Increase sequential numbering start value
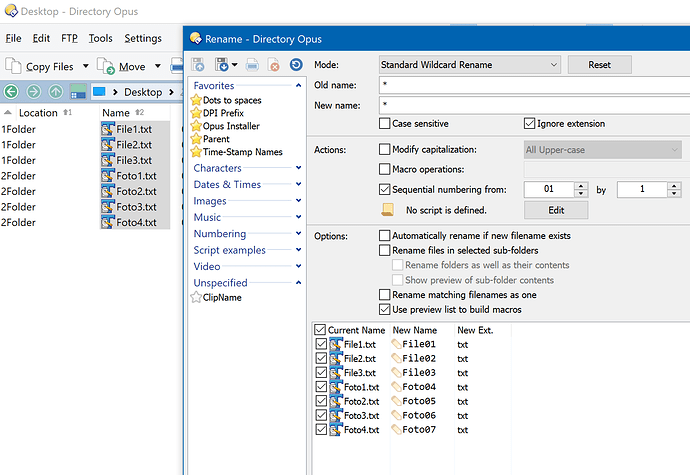The image size is (690, 475). click(581, 186)
